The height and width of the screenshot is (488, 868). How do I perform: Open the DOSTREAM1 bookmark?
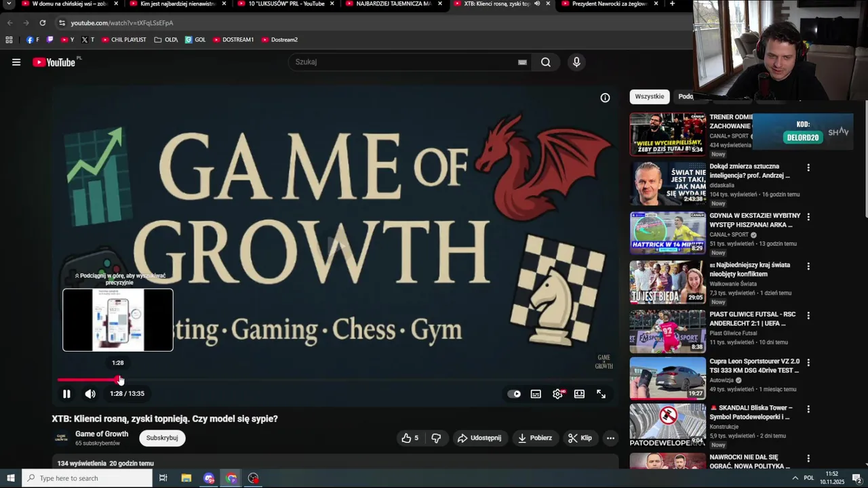point(233,40)
